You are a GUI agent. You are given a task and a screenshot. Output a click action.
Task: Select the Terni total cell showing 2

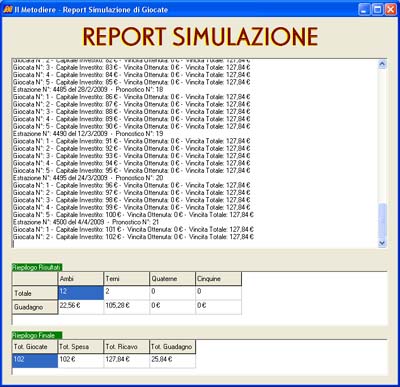(x=127, y=293)
